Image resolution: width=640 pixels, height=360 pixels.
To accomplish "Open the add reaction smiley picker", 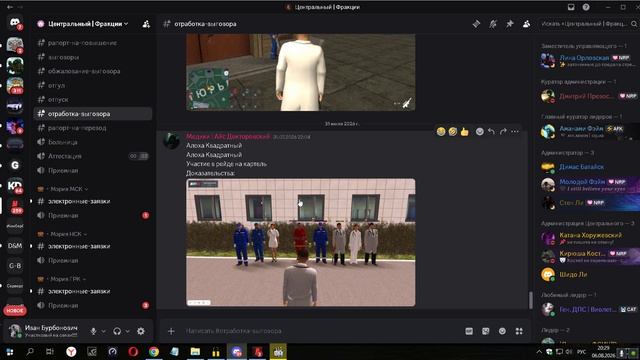I will click(x=480, y=131).
